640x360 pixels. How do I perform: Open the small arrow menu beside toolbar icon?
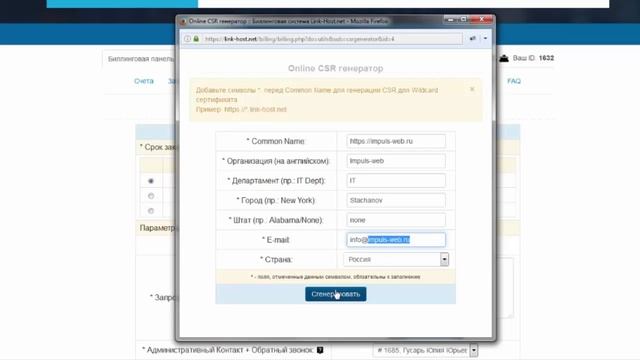[485, 38]
